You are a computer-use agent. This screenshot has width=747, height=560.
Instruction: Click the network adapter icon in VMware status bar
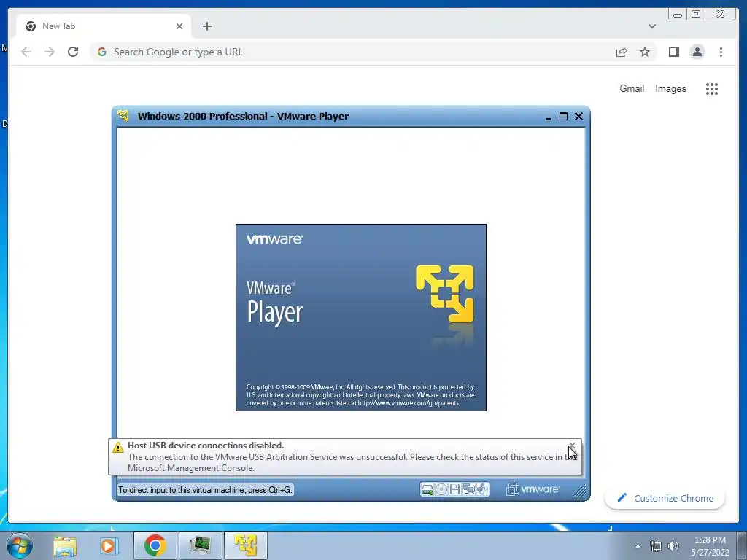pyautogui.click(x=469, y=489)
